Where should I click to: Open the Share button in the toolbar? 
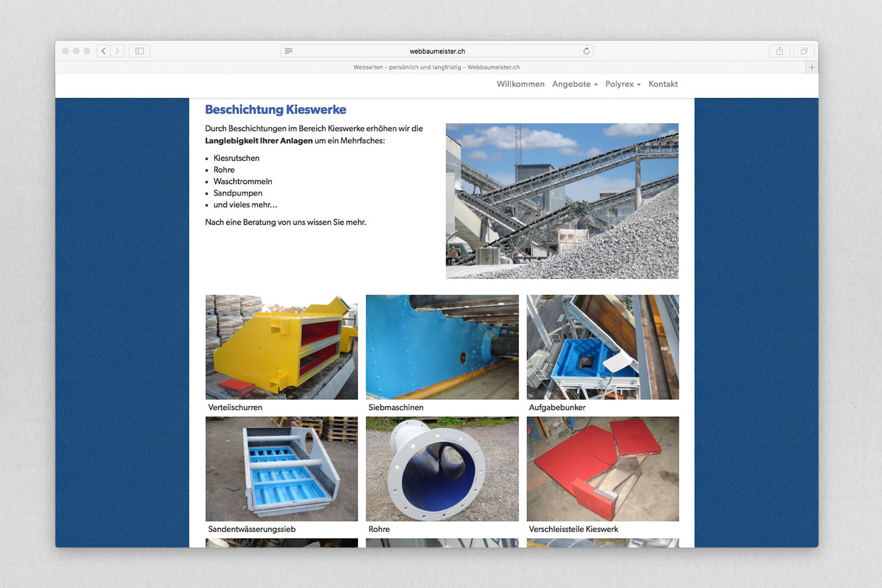780,51
